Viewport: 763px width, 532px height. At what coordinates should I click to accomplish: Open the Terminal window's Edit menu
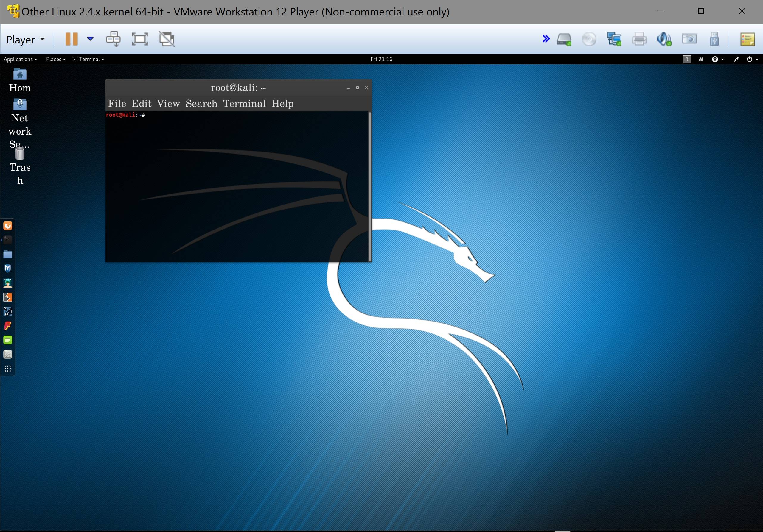(141, 104)
